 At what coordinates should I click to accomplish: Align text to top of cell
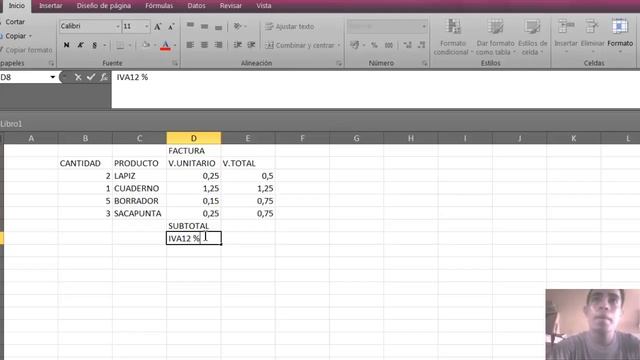tap(190, 27)
